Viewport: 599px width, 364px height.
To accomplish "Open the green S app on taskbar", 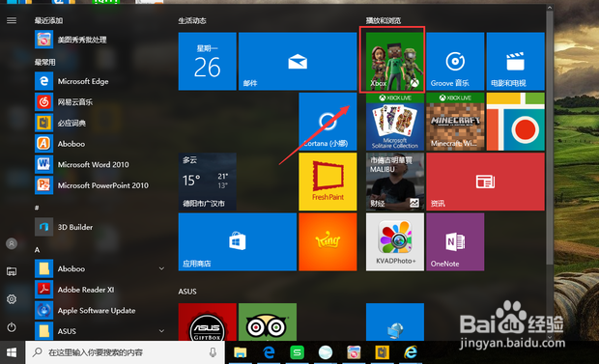I will click(298, 352).
